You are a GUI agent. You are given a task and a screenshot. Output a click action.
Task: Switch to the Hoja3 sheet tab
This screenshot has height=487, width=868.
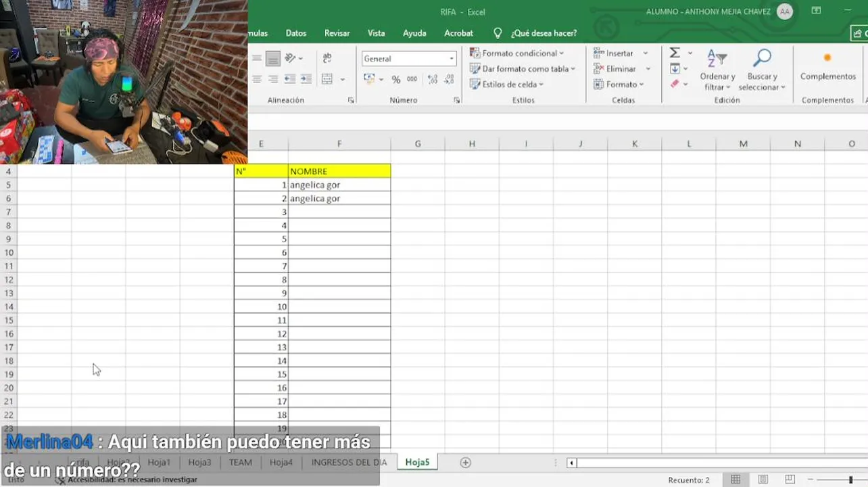pyautogui.click(x=200, y=463)
